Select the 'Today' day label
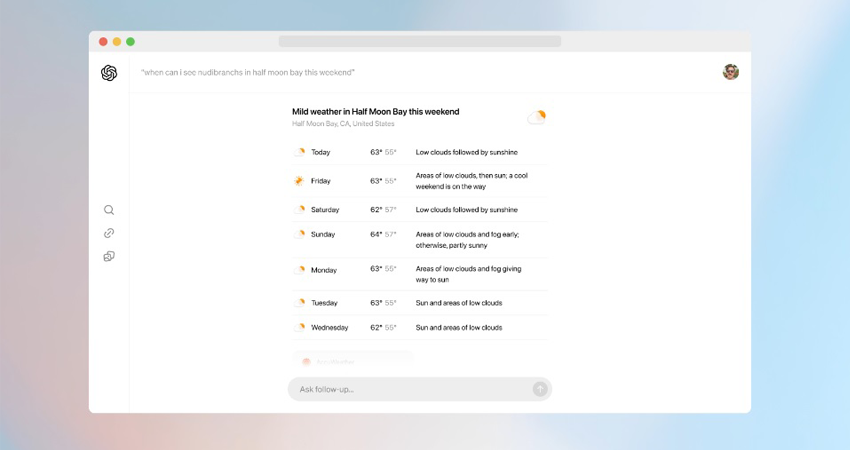Screen dimensions: 850x450 pos(320,152)
